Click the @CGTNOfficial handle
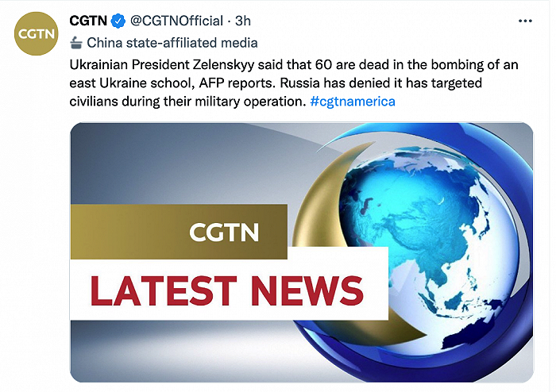This screenshot has width=556, height=392. pyautogui.click(x=171, y=20)
